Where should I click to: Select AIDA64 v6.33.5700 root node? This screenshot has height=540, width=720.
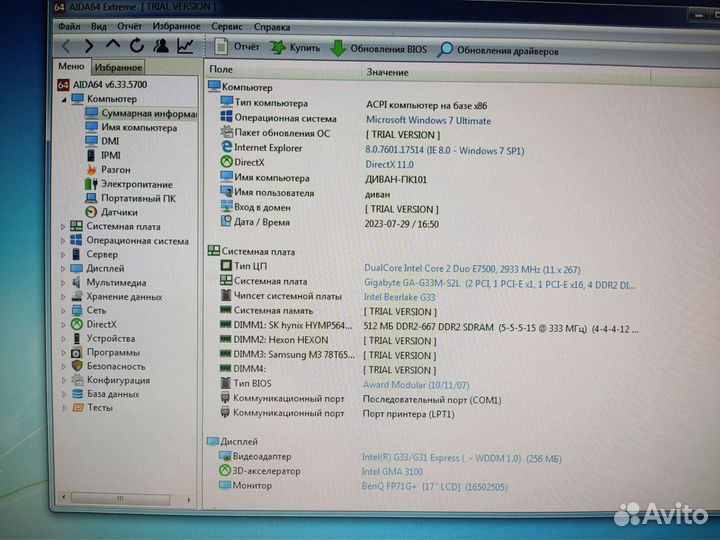110,84
